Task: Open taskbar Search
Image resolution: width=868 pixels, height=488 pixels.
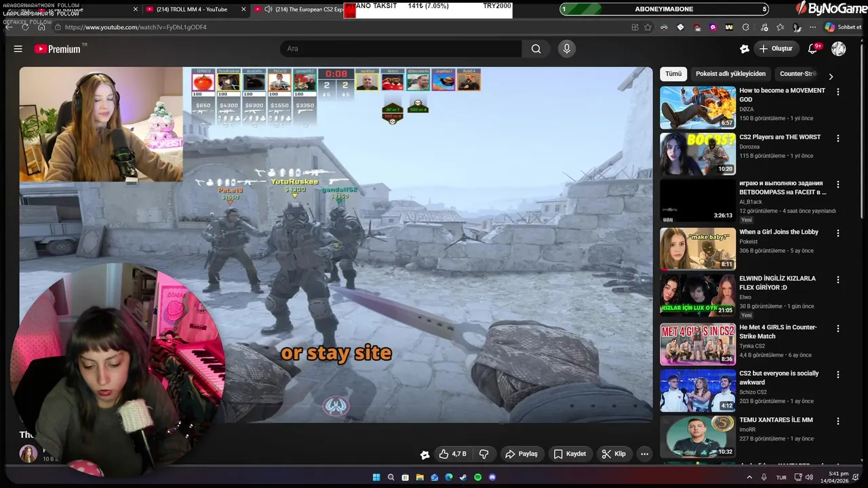Action: click(x=391, y=477)
